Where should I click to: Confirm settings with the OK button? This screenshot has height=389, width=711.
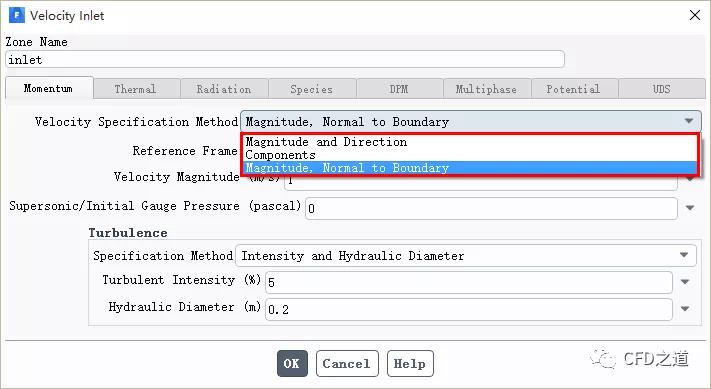292,364
